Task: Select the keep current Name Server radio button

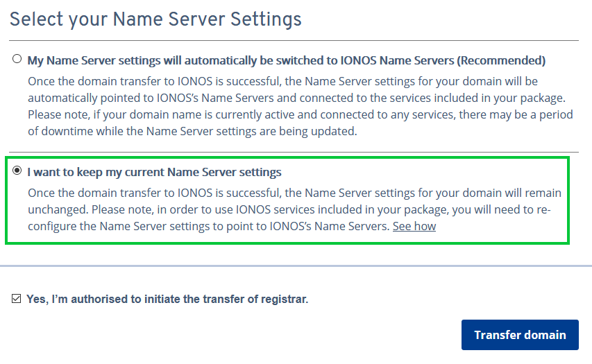Action: [x=17, y=171]
